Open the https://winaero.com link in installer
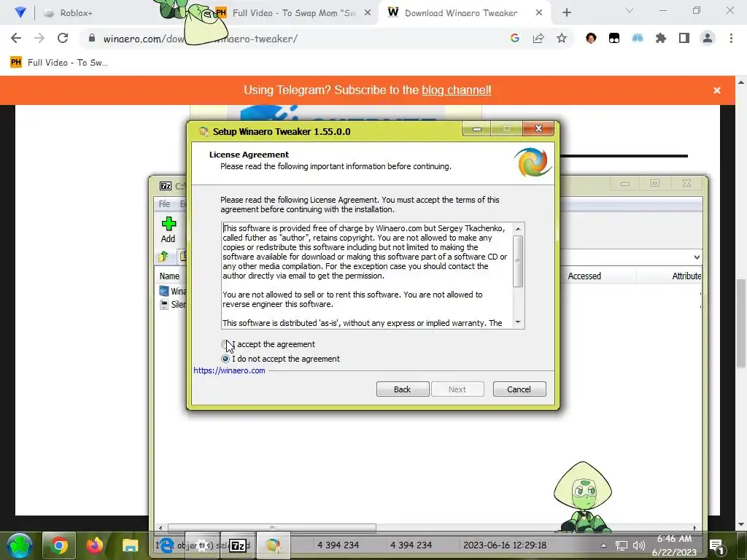Screen dimensions: 747x560 (229, 370)
